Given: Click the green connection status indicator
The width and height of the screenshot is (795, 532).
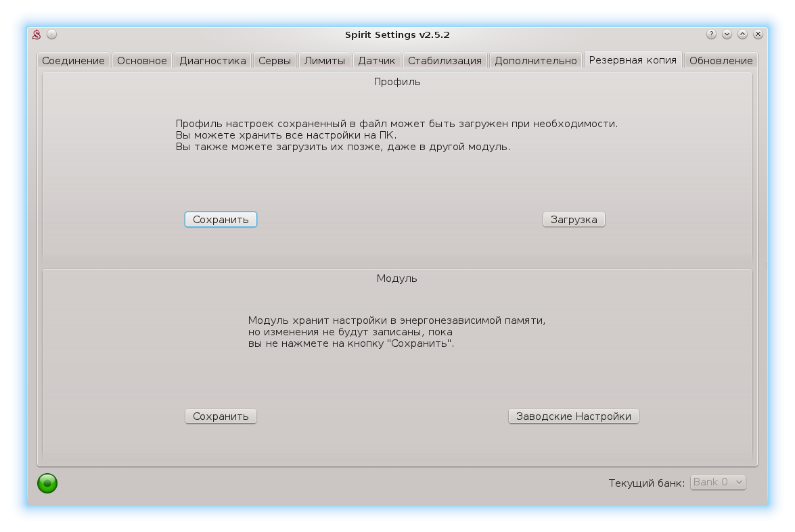Looking at the screenshot, I should pos(47,483).
